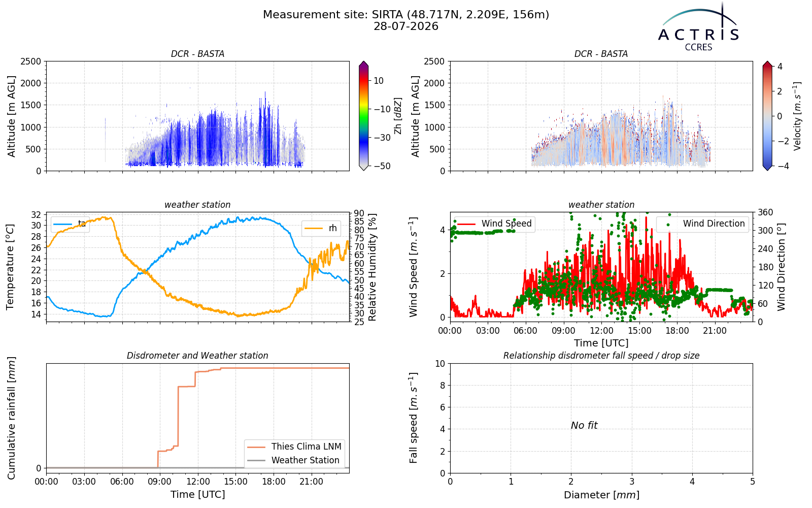Click the 'Temperature [°C]' axis label
The image size is (812, 508).
pos(10,267)
